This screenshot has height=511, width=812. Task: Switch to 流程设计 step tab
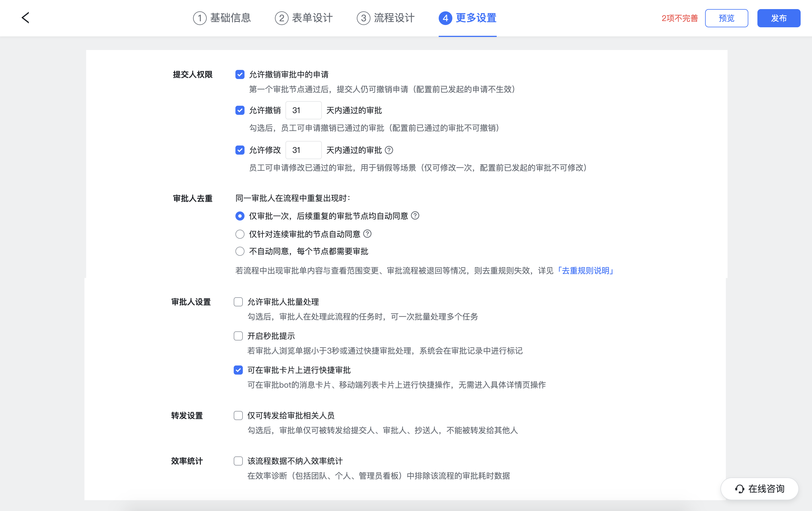386,18
